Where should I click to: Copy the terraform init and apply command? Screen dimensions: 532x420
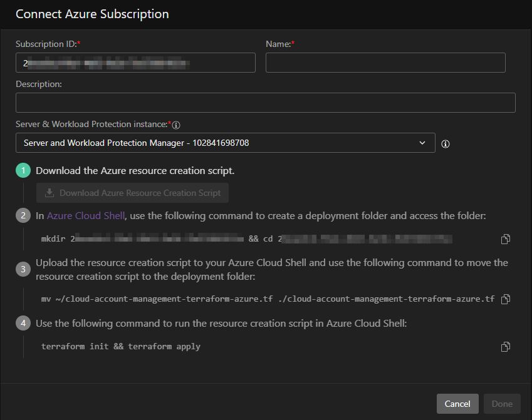pos(506,347)
